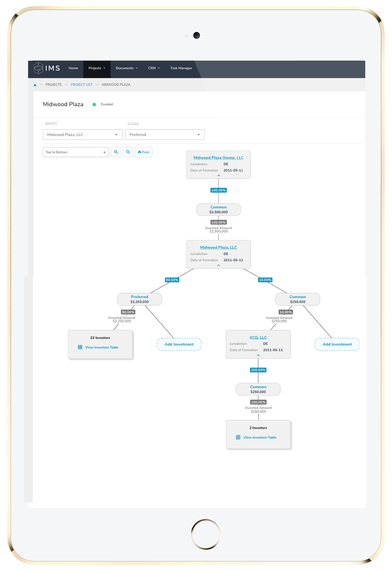Go to the Task Manager page

(181, 68)
